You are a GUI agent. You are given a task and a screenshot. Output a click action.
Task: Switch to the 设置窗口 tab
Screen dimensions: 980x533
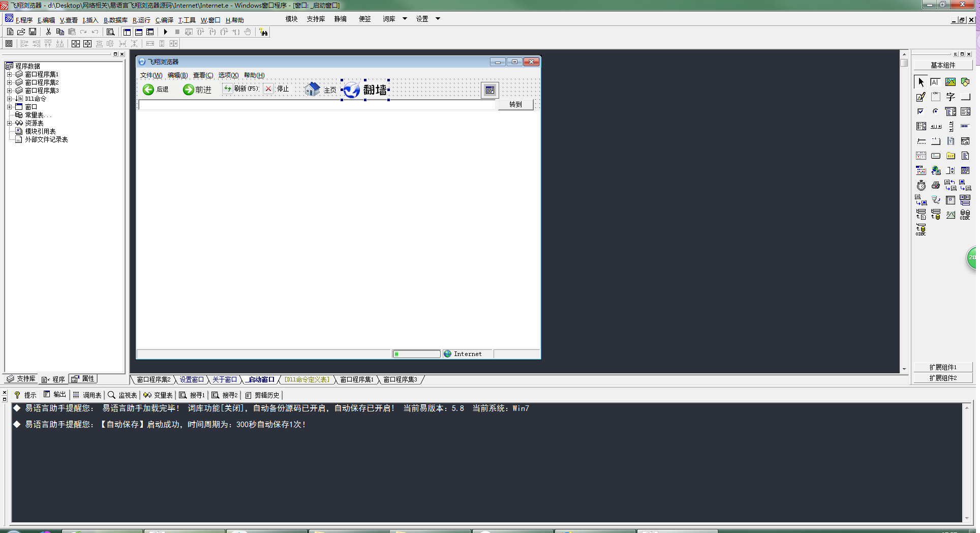tap(192, 379)
